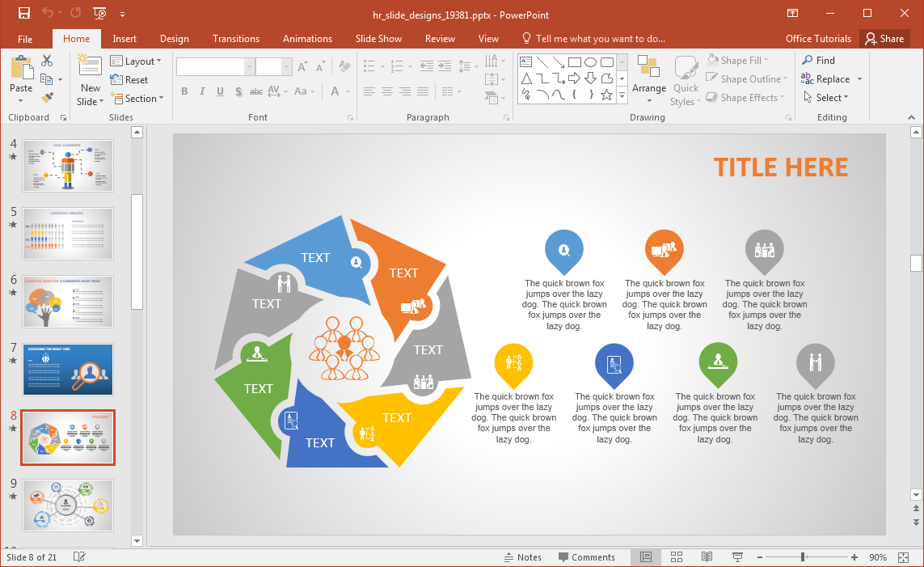Toggle Bold formatting
The width and height of the screenshot is (924, 567).
click(x=184, y=91)
